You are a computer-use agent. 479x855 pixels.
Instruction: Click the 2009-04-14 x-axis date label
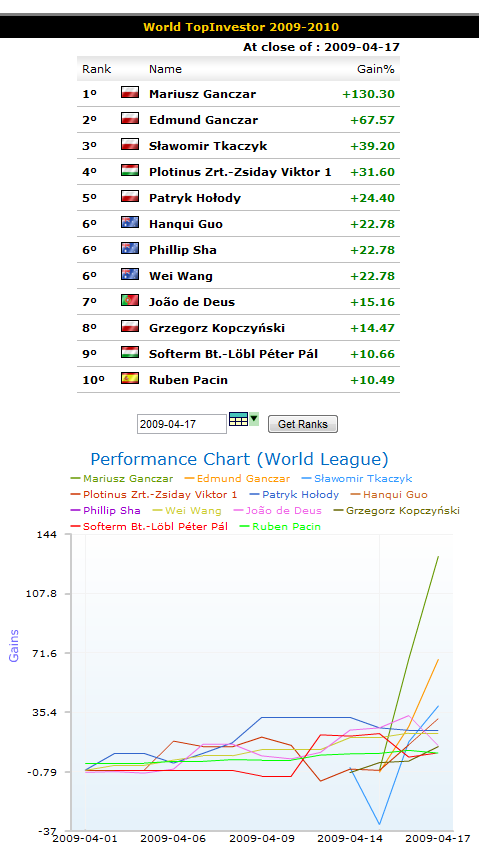tap(349, 838)
